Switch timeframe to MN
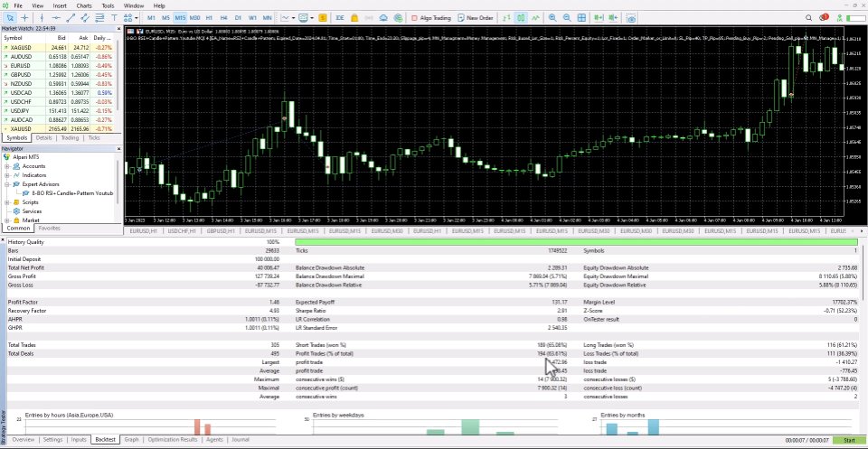The height and width of the screenshot is (449, 868). tap(267, 18)
